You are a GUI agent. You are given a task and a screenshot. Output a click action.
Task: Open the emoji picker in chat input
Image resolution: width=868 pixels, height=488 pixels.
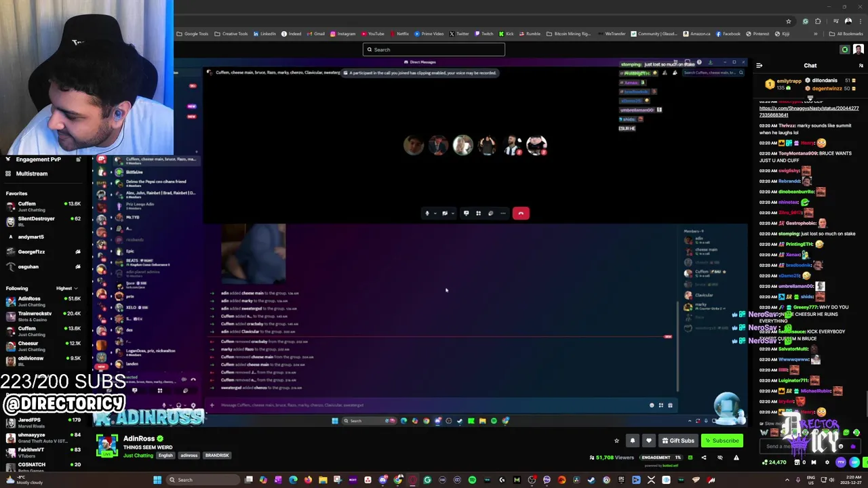pos(841,446)
